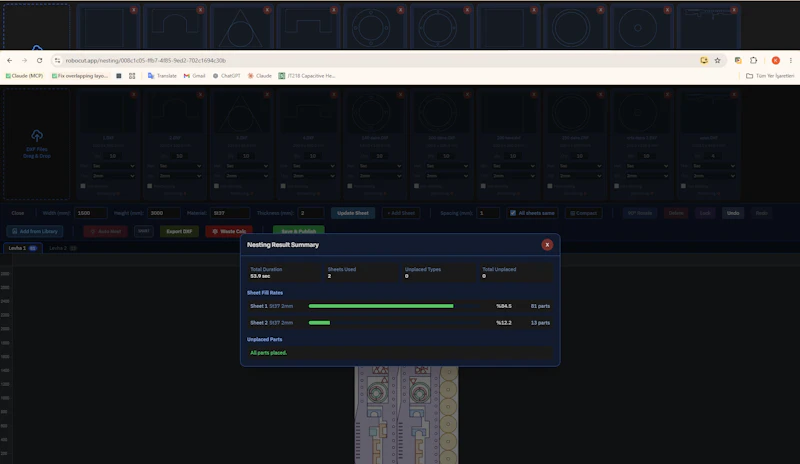
Task: Remove the 1.DXF part card
Action: pyautogui.click(x=133, y=94)
